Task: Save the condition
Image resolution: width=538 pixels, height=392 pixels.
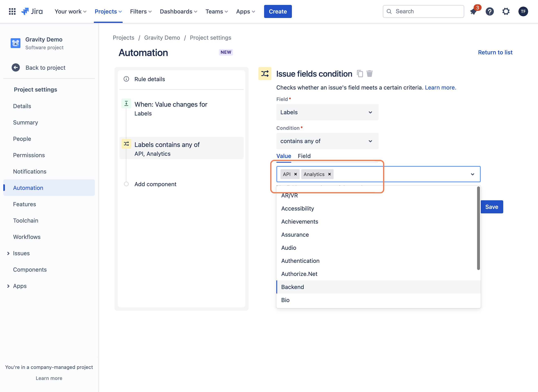Action: point(491,207)
